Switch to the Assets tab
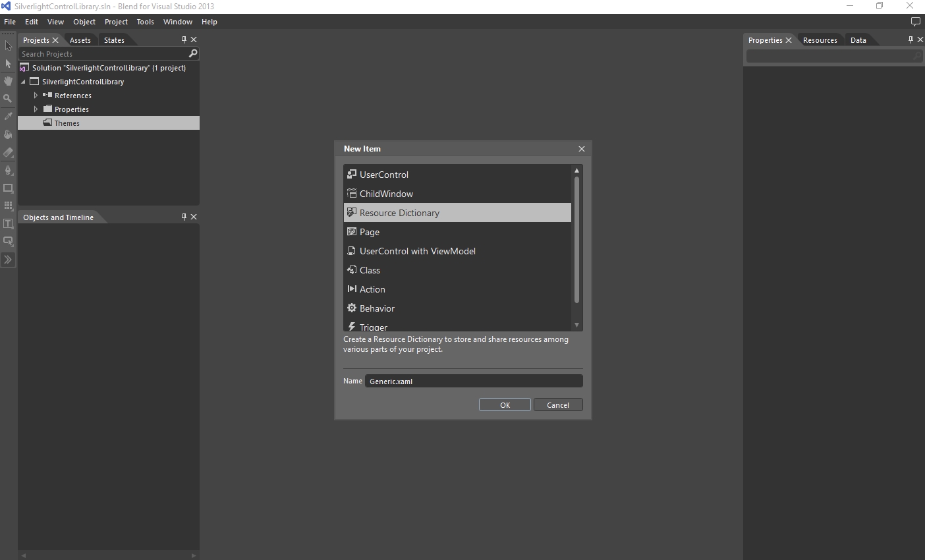The height and width of the screenshot is (560, 925). pos(80,40)
